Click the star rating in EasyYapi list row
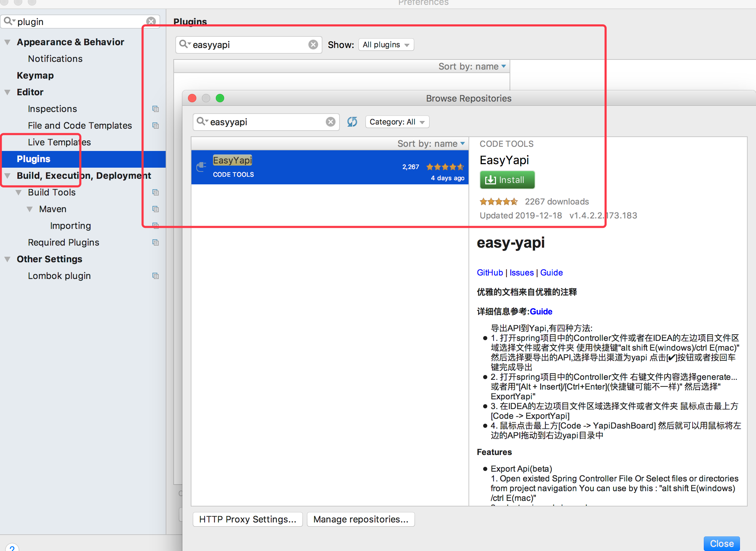The image size is (756, 551). (x=445, y=167)
